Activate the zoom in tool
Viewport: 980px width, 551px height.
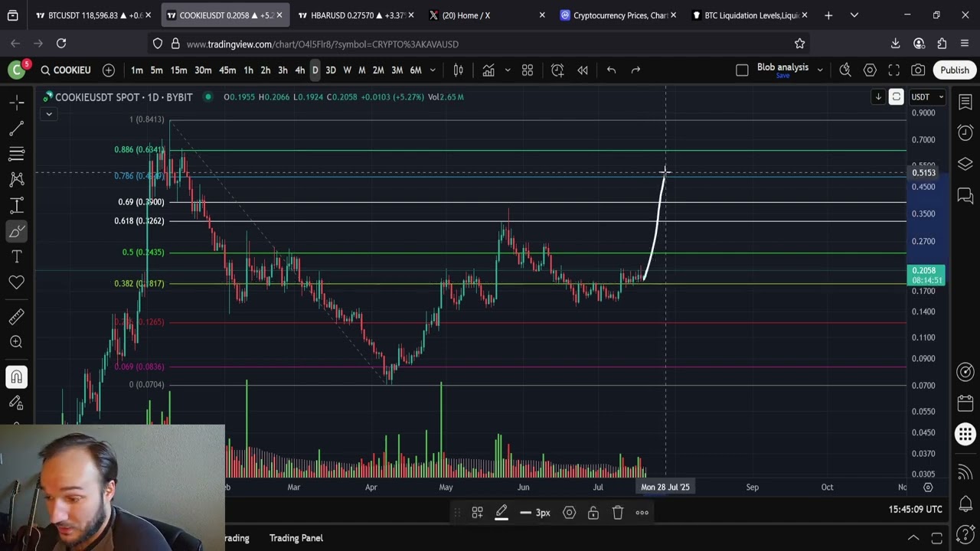17,342
